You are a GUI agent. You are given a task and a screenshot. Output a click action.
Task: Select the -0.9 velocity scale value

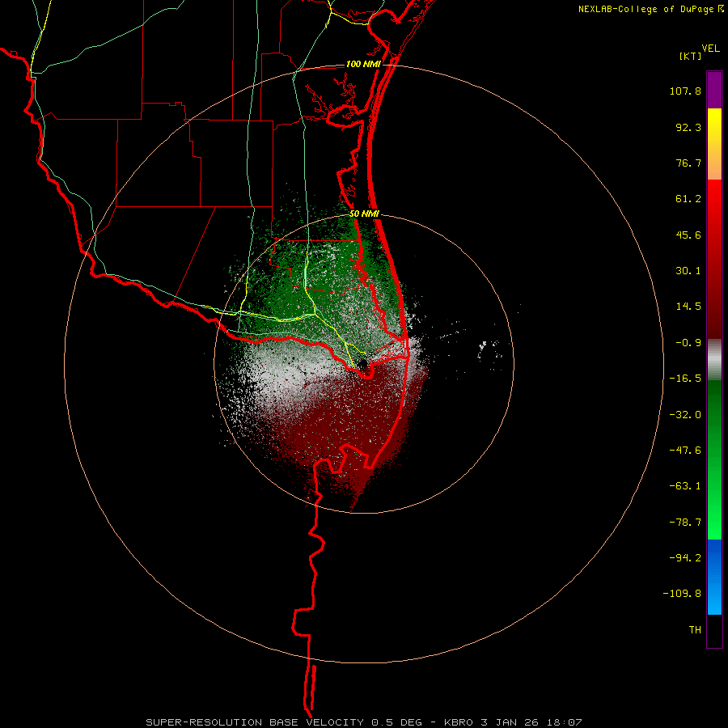point(688,343)
